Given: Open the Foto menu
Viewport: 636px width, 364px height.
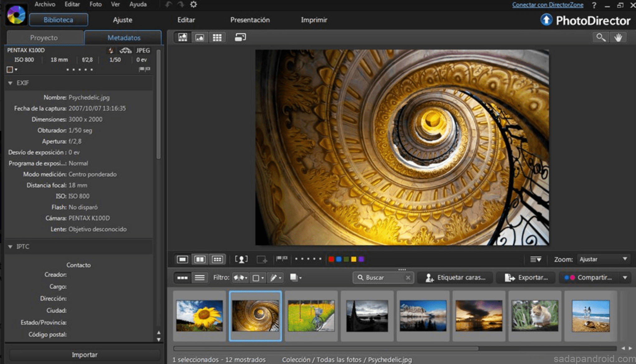Looking at the screenshot, I should coord(95,4).
